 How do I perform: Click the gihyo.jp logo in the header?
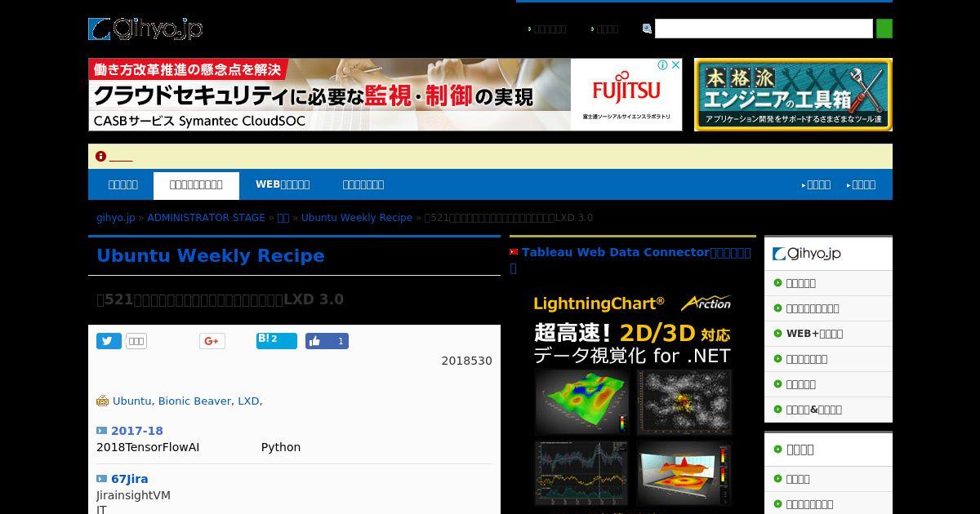click(x=145, y=29)
